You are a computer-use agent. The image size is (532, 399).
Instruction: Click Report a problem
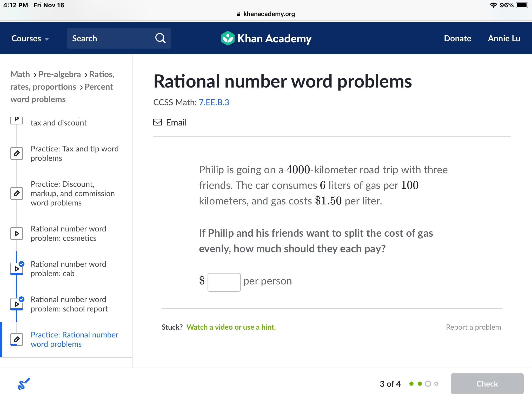click(473, 327)
